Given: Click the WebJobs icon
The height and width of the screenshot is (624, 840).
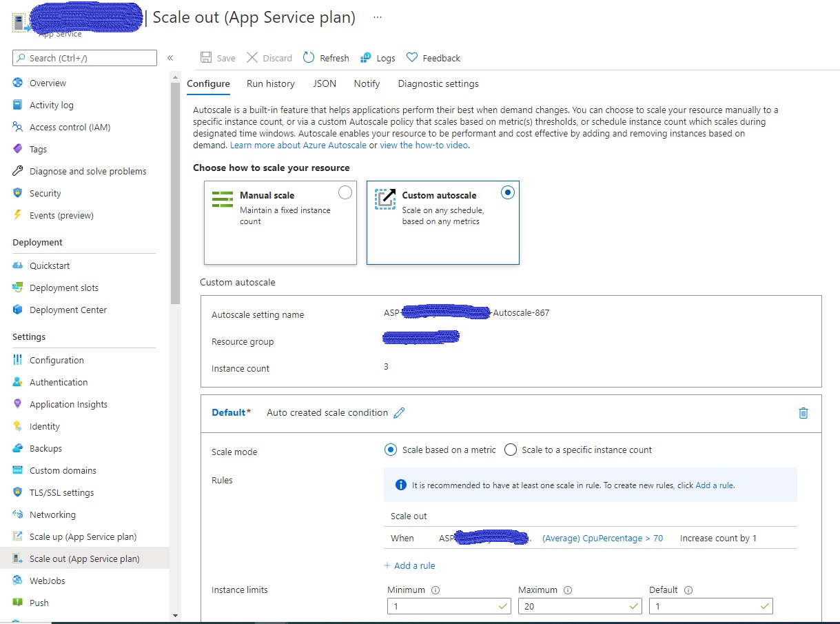Looking at the screenshot, I should click(18, 581).
